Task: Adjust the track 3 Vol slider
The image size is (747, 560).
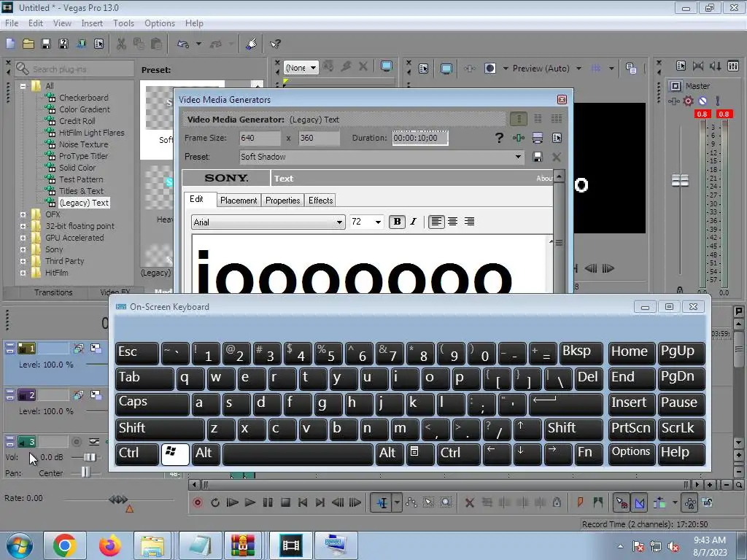Action: pos(89,457)
